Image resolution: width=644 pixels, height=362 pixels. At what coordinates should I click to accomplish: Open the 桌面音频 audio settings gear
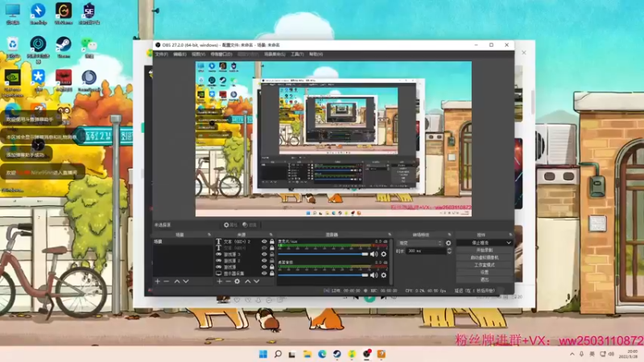(384, 275)
